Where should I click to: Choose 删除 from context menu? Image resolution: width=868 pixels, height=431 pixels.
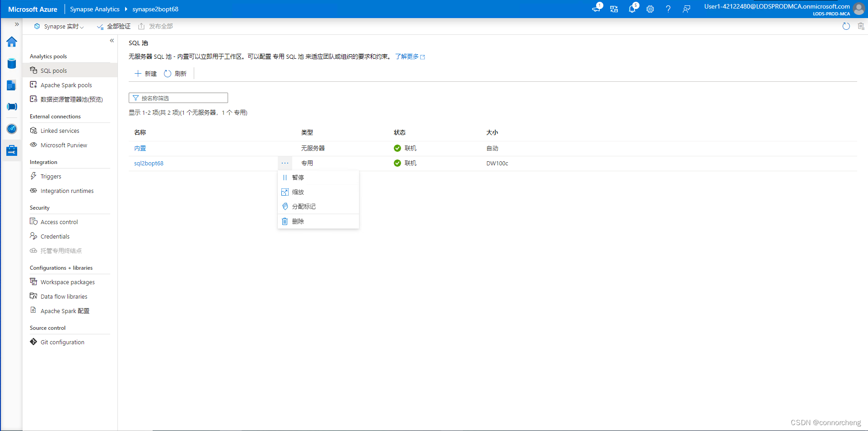318,221
